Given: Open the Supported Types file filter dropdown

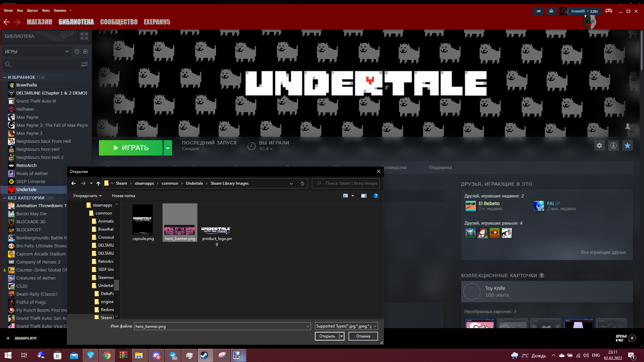Looking at the screenshot, I should pyautogui.click(x=346, y=326).
